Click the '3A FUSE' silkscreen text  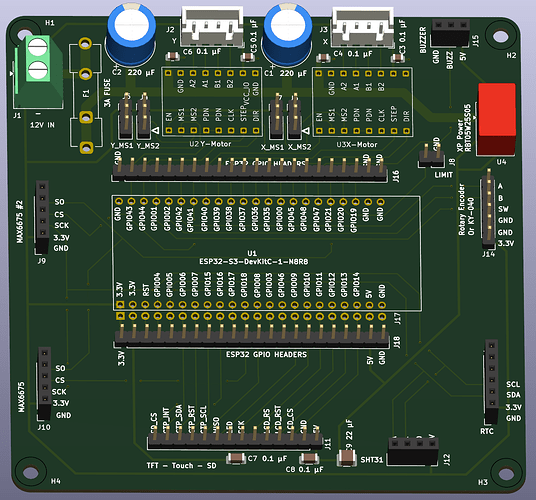107,93
